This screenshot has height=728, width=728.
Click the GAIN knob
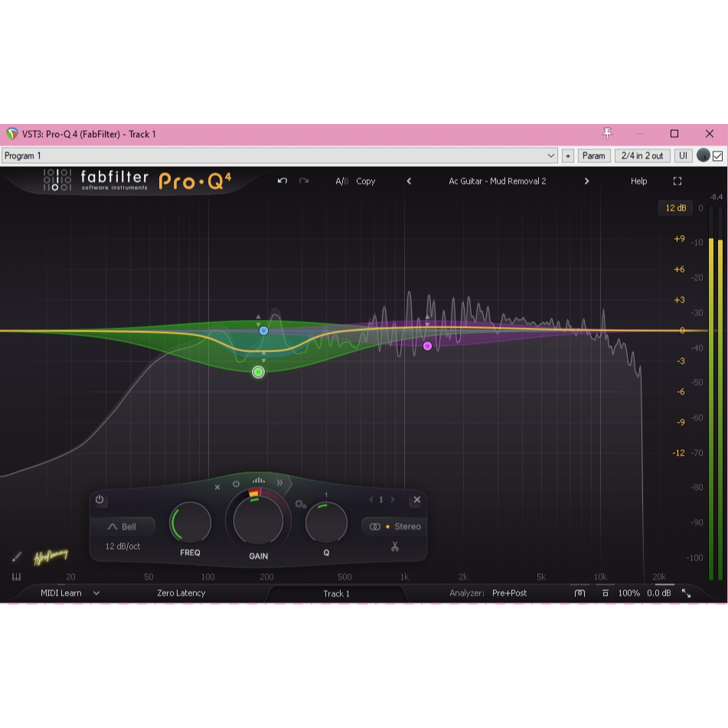click(258, 521)
